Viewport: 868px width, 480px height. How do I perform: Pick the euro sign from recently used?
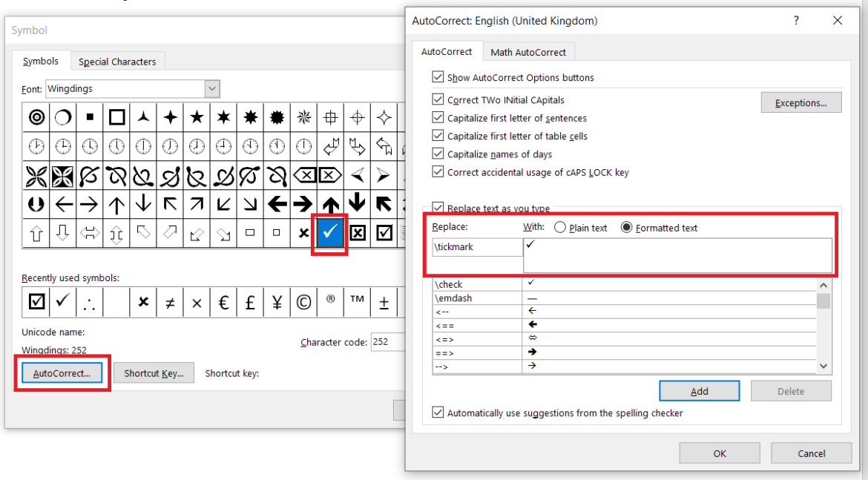pos(223,302)
